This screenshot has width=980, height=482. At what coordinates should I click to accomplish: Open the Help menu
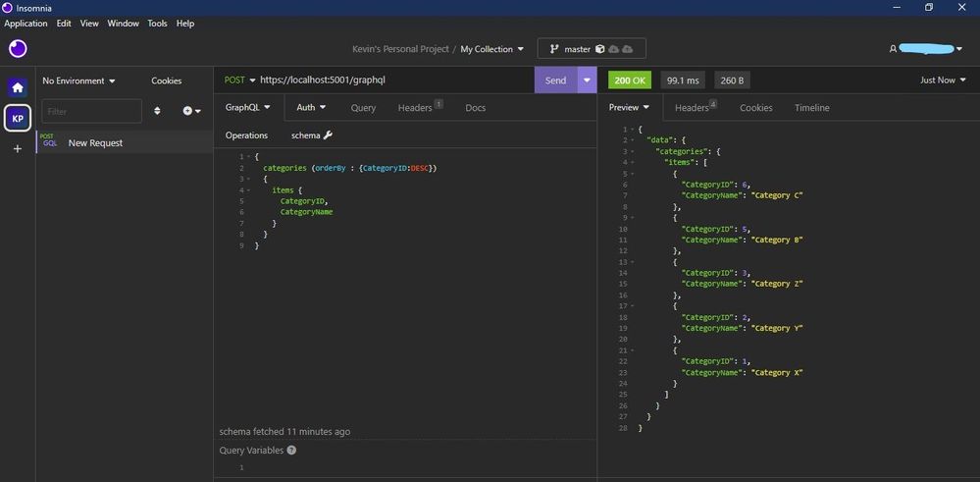[185, 24]
